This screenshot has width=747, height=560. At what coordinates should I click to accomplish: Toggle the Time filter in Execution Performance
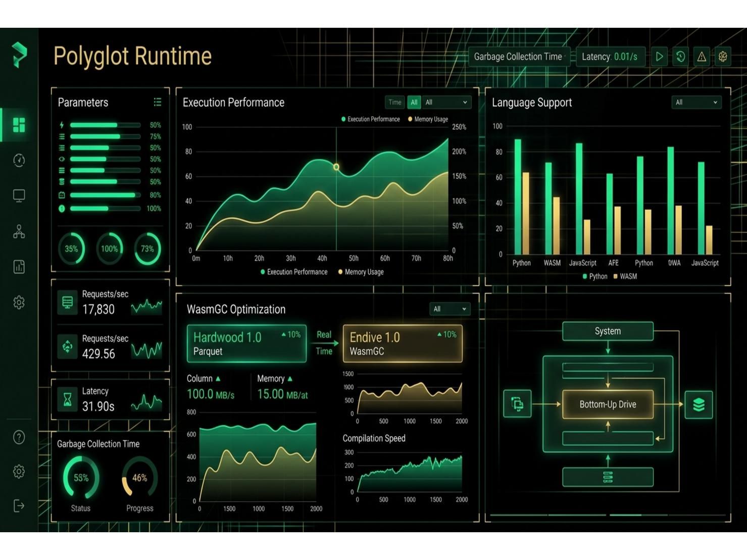(x=395, y=103)
